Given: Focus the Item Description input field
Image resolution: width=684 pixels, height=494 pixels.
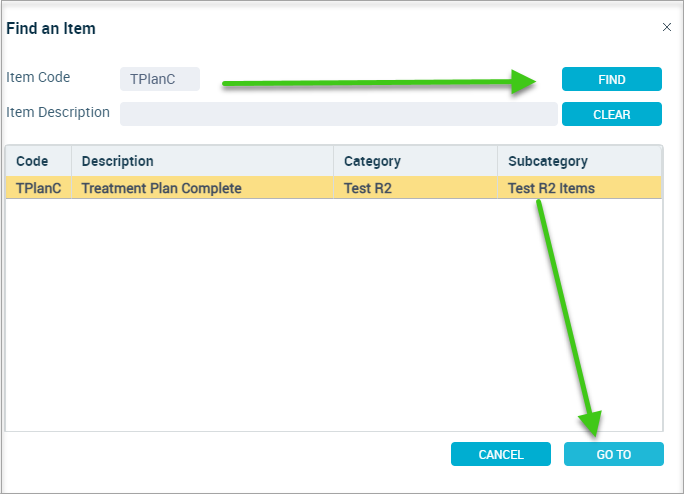Looking at the screenshot, I should click(x=339, y=114).
